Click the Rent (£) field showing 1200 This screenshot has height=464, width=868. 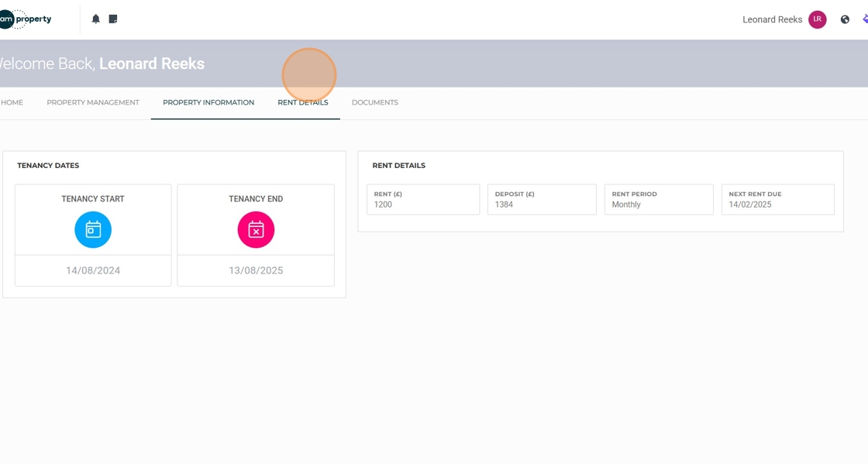click(423, 200)
